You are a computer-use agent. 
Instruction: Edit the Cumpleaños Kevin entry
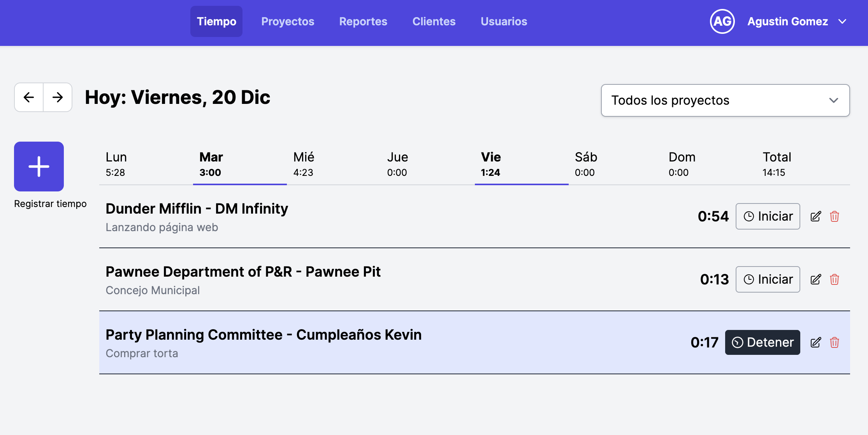pyautogui.click(x=816, y=343)
